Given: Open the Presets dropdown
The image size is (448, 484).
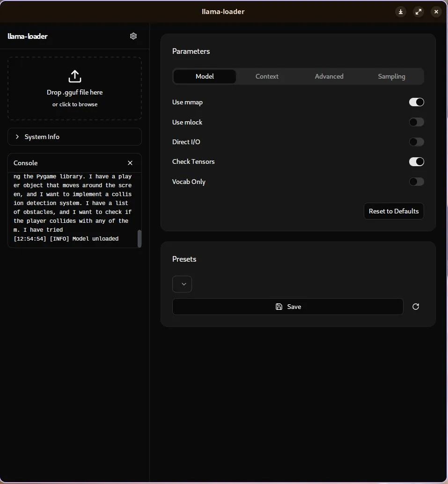Looking at the screenshot, I should pos(182,284).
